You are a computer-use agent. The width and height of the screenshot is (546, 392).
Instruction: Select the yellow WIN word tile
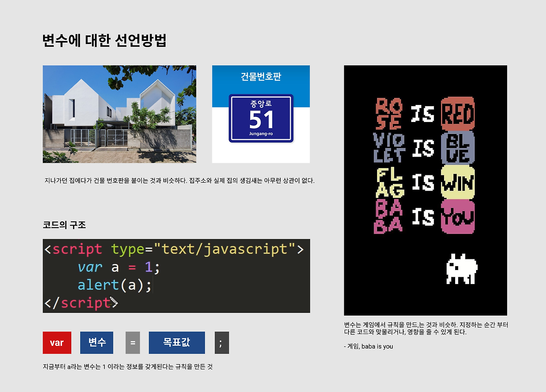point(458,182)
